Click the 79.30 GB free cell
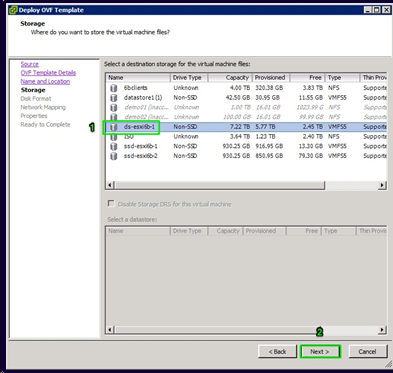The height and width of the screenshot is (373, 393). pyautogui.click(x=311, y=156)
